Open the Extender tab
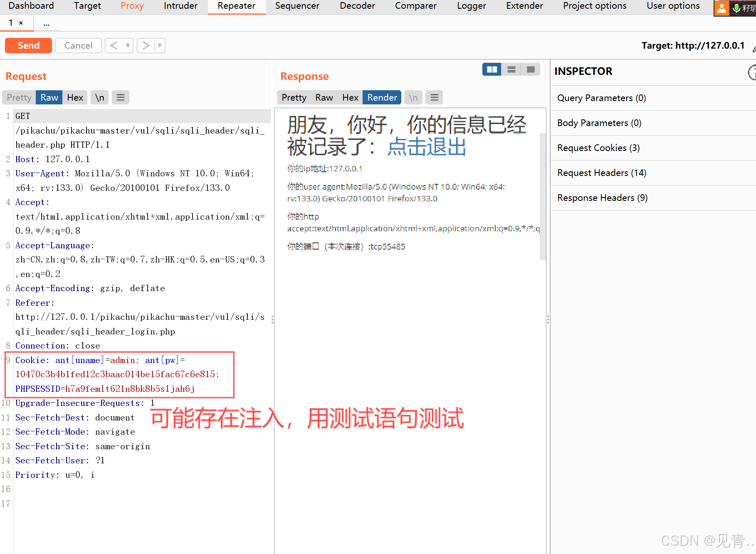 524,6
